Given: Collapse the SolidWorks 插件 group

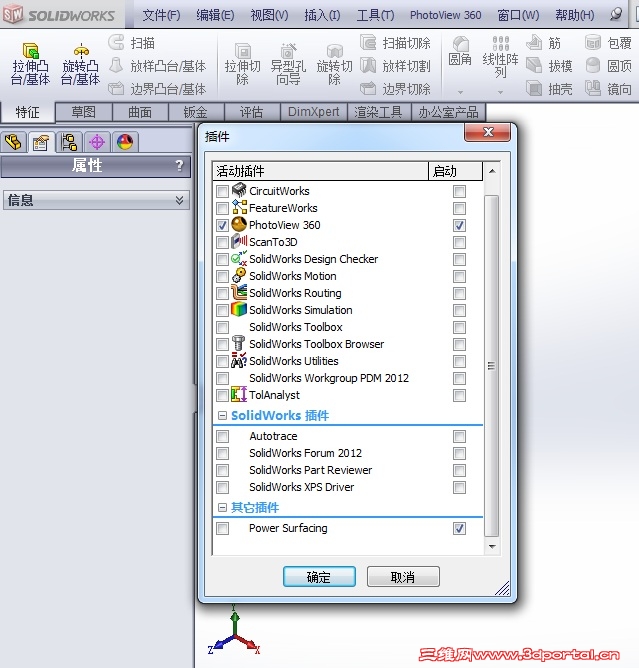Looking at the screenshot, I should (222, 415).
